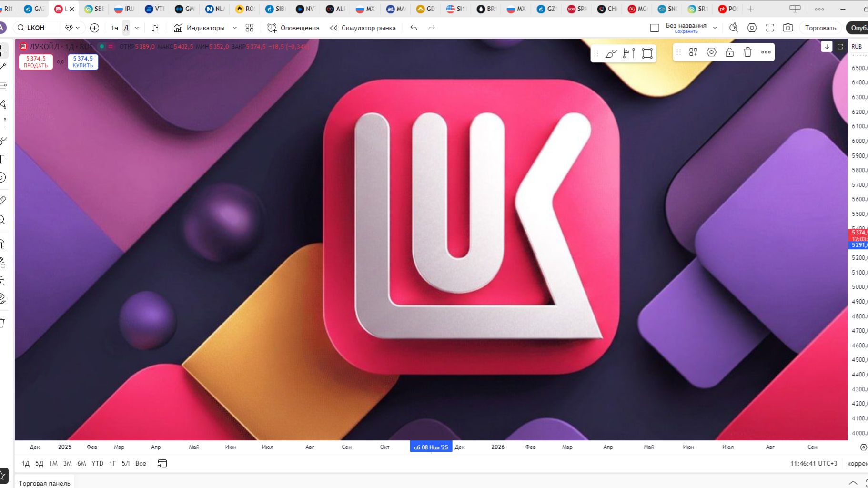
Task: Click the highlighted date label 08 Ноя '25
Action: coord(431,447)
